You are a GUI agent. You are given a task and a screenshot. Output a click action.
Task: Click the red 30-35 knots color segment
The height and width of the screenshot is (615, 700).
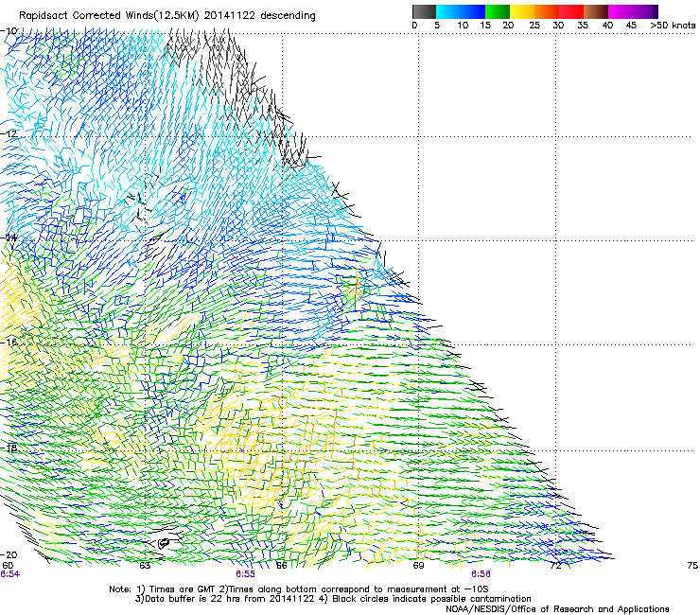571,11
